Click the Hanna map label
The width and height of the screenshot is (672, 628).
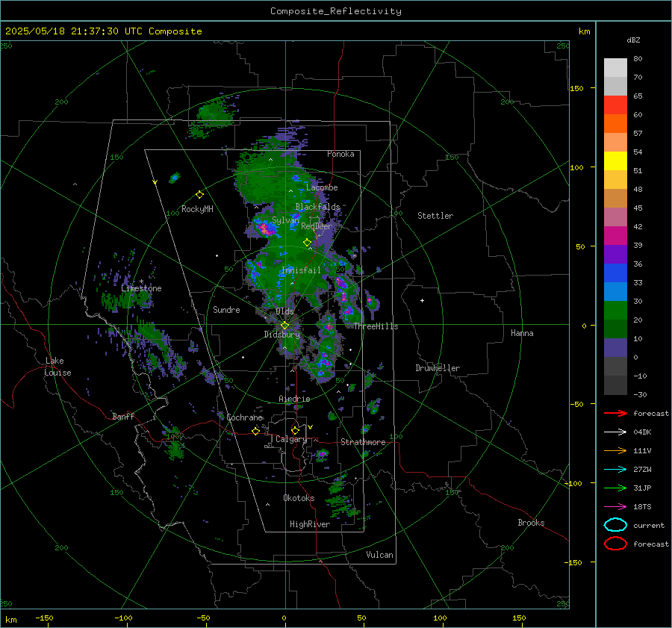coord(522,333)
